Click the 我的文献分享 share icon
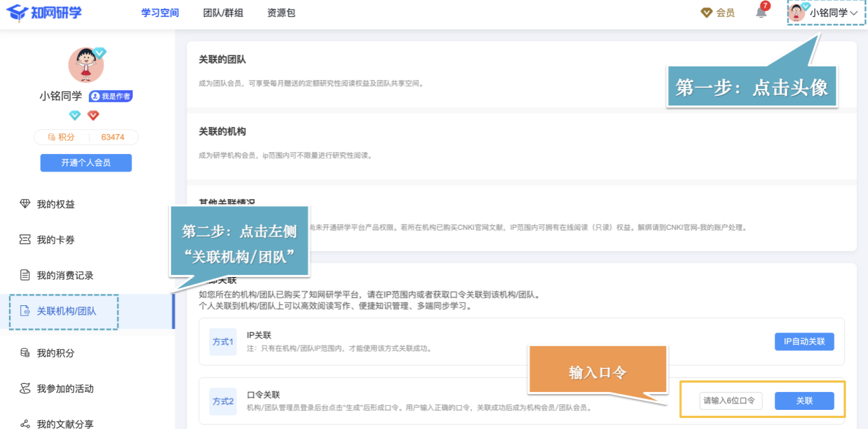The width and height of the screenshot is (868, 429). point(25,424)
